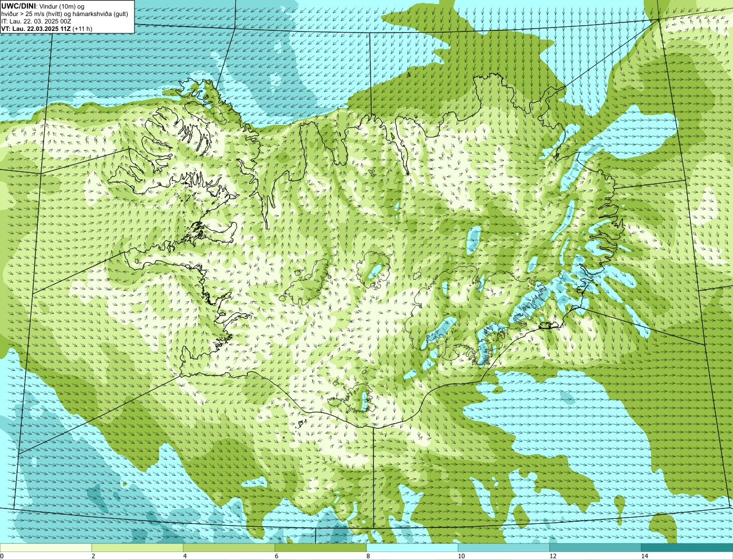Viewport: 733px width, 560px height.
Task: Click the scale label '10'
Action: (461, 556)
